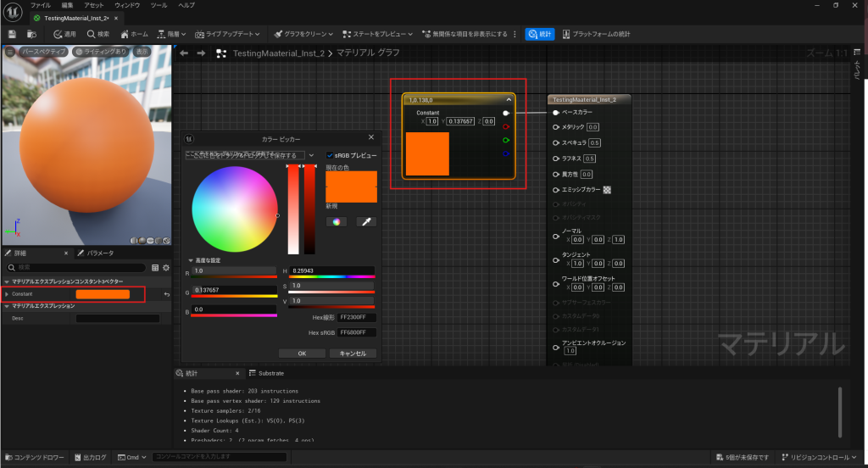Click the ホーム home toolbar button
The height and width of the screenshot is (468, 868).
[135, 34]
